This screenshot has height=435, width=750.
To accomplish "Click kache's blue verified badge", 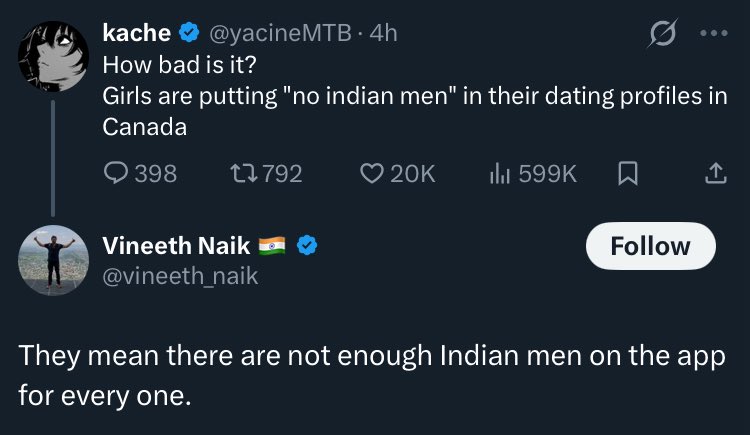I will [189, 33].
